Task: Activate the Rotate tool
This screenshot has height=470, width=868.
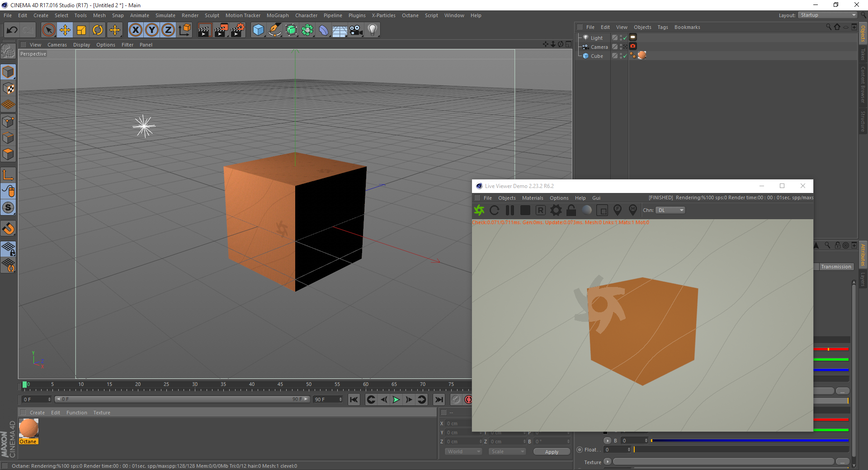Action: [x=98, y=30]
